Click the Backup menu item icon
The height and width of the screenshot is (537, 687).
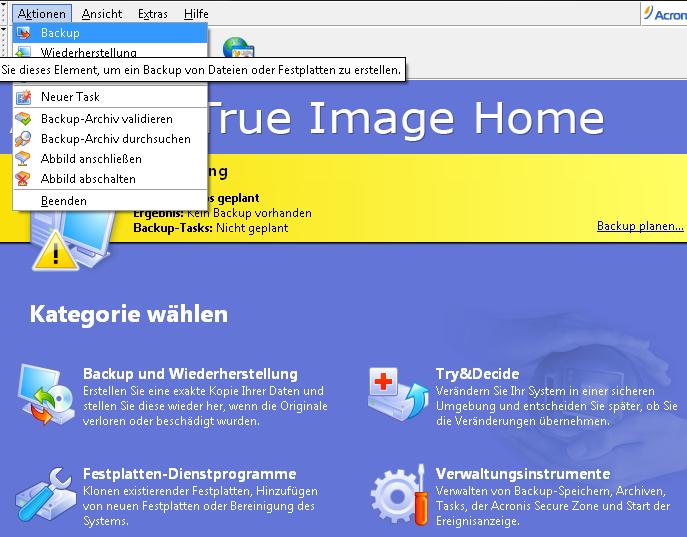[23, 33]
